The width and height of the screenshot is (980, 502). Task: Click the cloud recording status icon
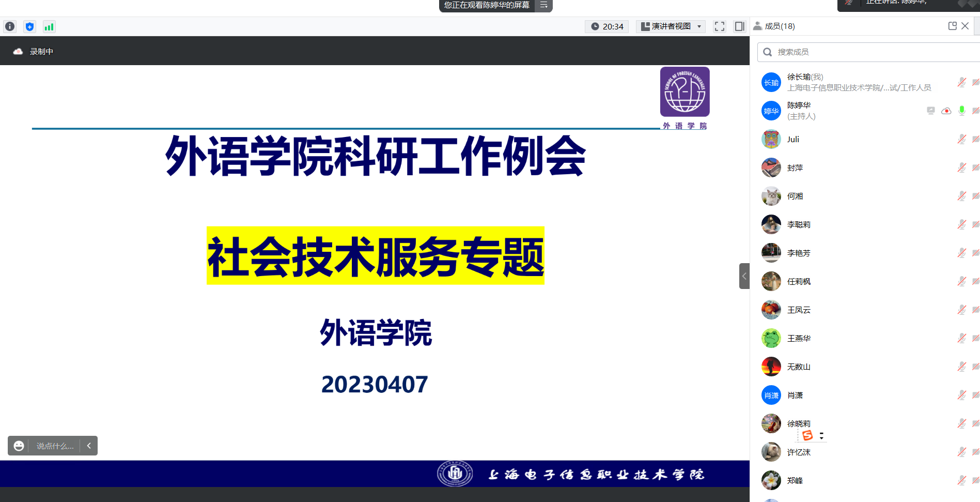[x=18, y=51]
